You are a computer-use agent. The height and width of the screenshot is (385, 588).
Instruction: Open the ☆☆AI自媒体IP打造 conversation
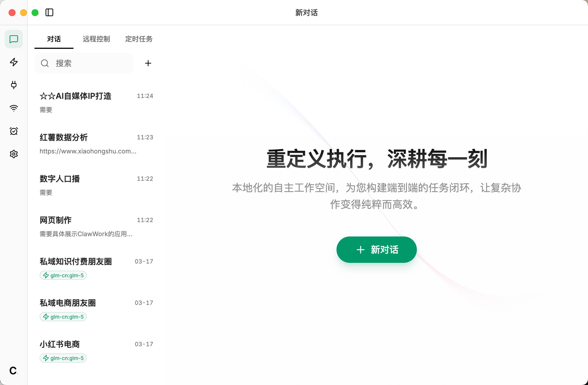86,96
